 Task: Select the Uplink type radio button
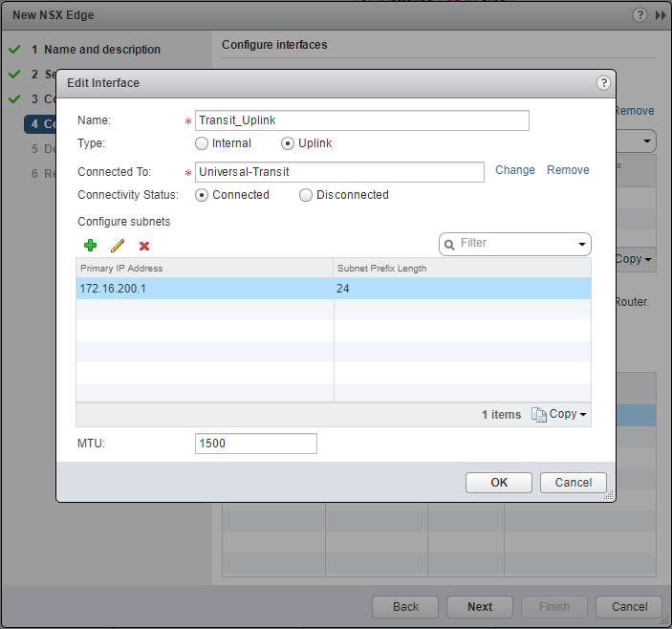click(287, 143)
